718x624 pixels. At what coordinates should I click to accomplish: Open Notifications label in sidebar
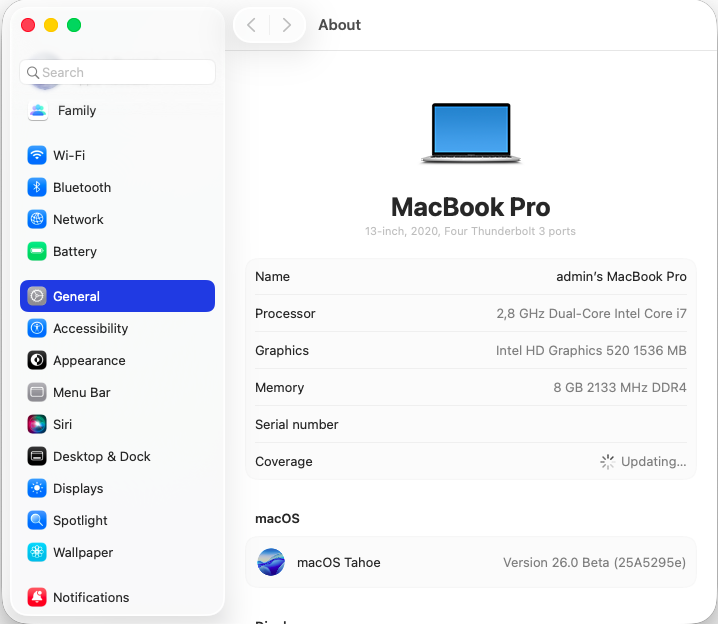coord(91,597)
